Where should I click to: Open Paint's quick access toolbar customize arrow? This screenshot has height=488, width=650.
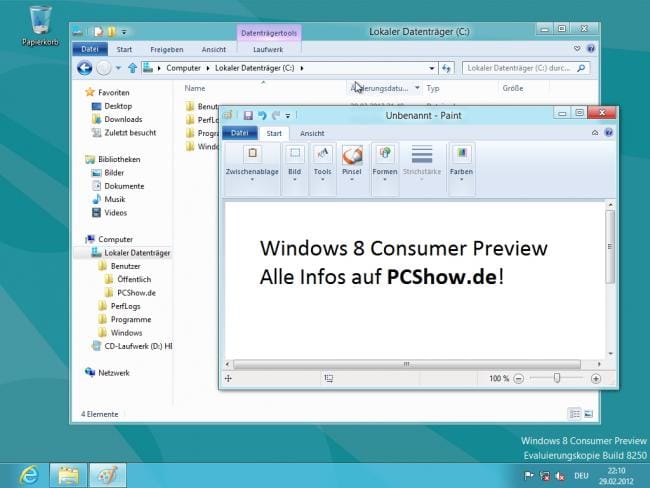288,116
